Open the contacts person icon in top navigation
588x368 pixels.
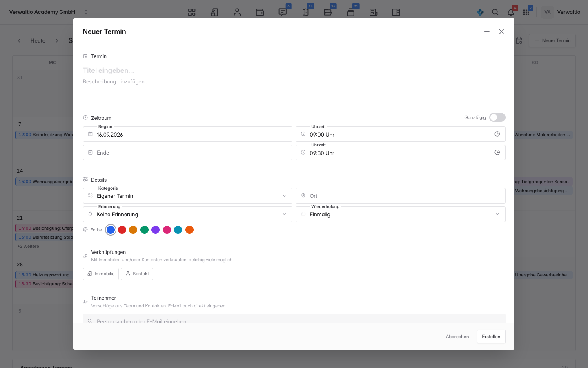tap(237, 12)
